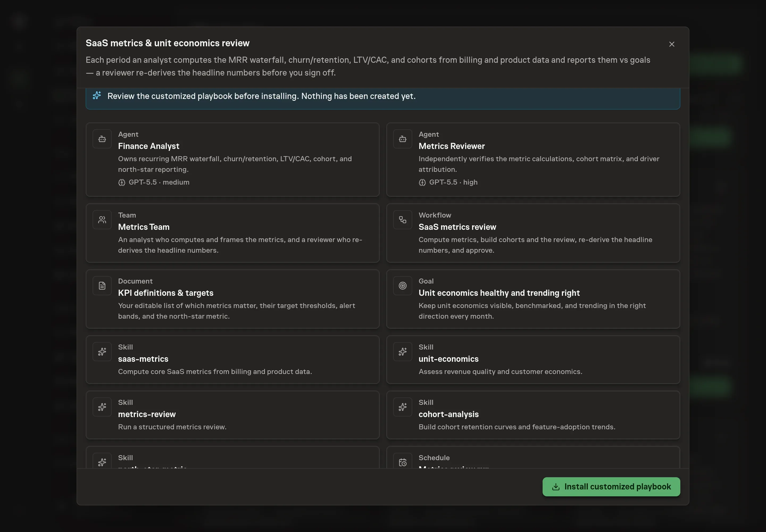This screenshot has width=766, height=532.
Task: Click the Compute metrics, build cohorts description
Action: click(x=535, y=245)
